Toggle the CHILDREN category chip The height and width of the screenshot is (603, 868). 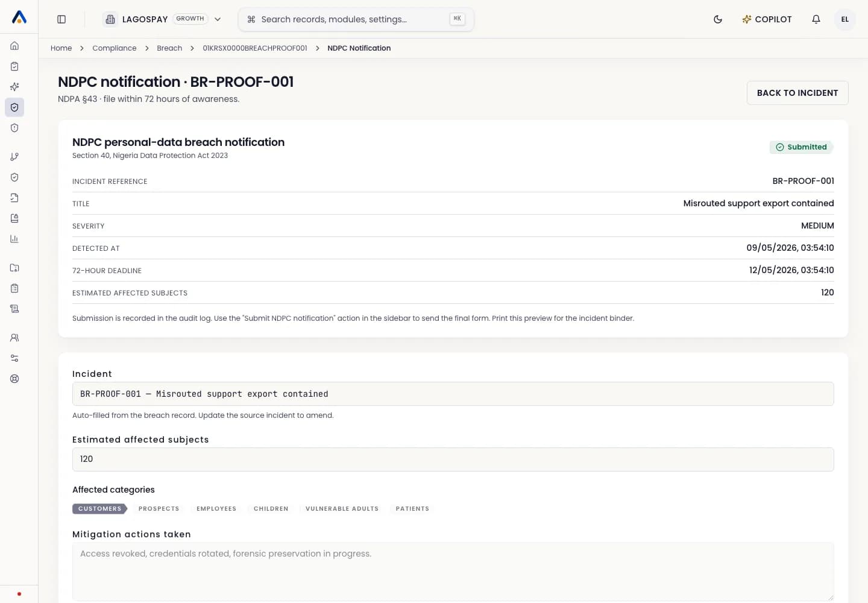(x=271, y=509)
